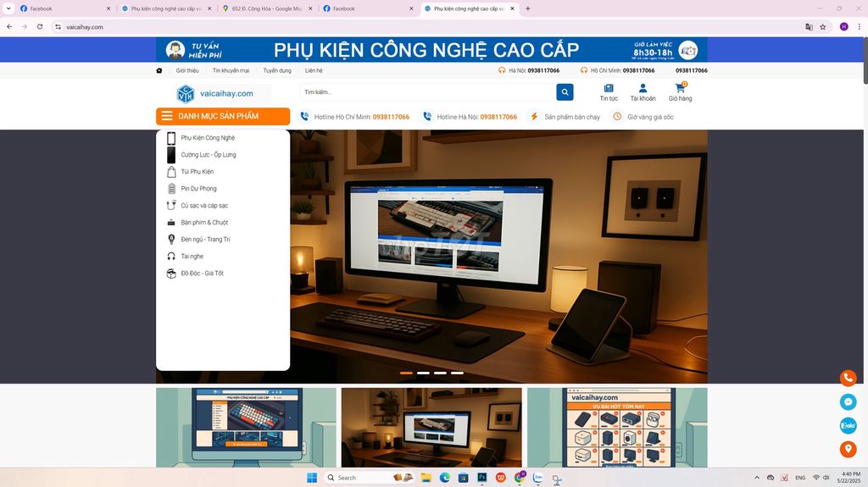The height and width of the screenshot is (487, 868).
Task: Open Photoshop from taskbar
Action: [x=482, y=478]
